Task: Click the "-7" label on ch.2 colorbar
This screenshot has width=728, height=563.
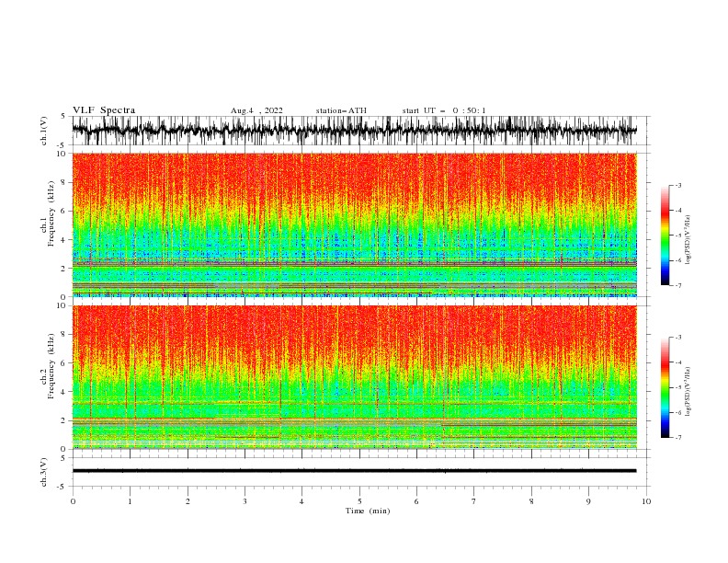Action: pos(677,438)
